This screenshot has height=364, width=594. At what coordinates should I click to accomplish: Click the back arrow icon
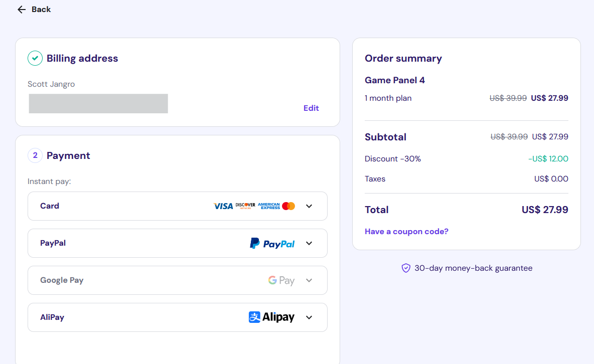pyautogui.click(x=21, y=9)
